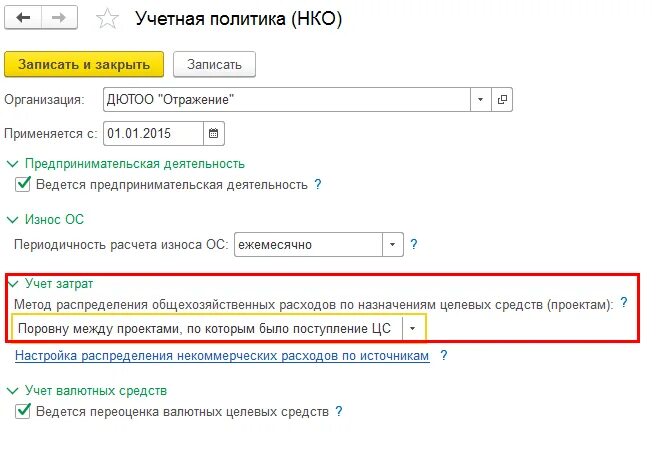
Task: Collapse Предпринимательская деятельность section
Action: (13, 164)
